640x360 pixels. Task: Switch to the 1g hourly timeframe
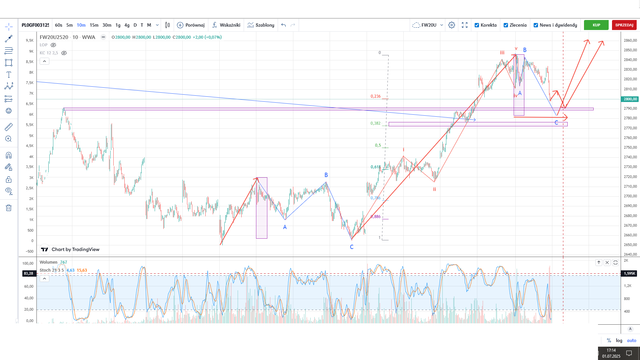coord(118,25)
